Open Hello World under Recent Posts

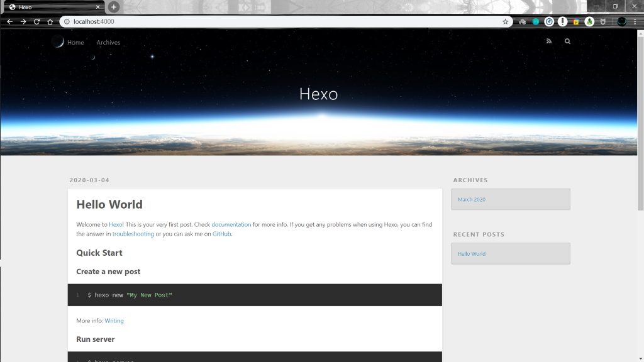coord(472,254)
